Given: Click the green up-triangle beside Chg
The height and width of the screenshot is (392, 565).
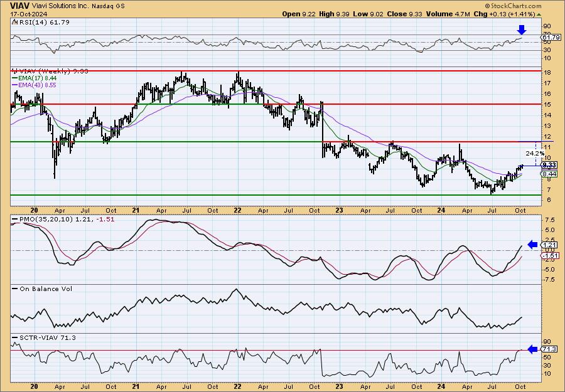Looking at the screenshot, I should [539, 14].
